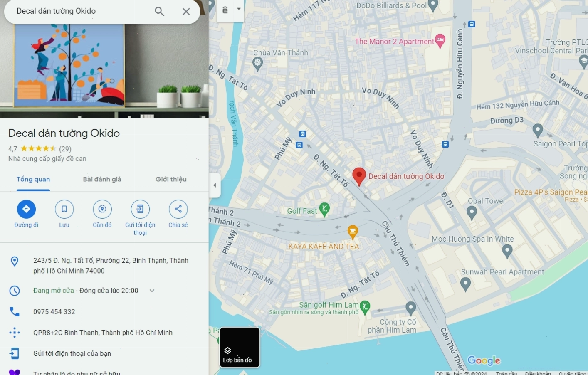Click the Sunwah Pearl Apartment map pin
The width and height of the screenshot is (588, 375).
tap(466, 284)
